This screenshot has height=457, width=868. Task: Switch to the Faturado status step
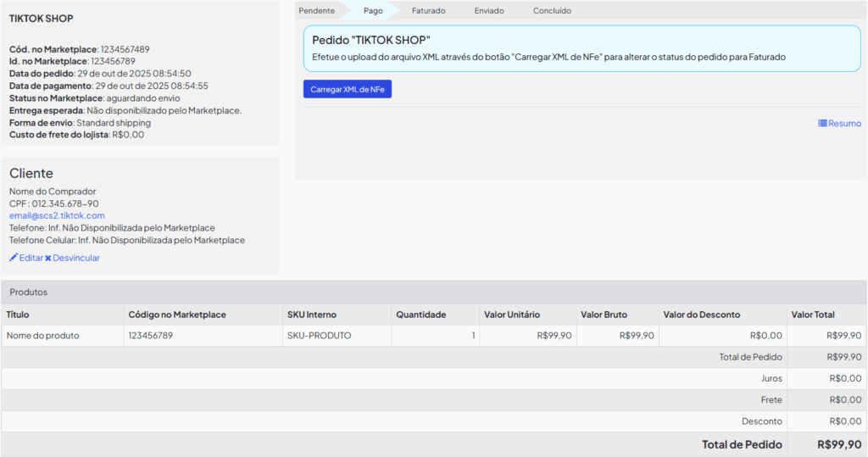(429, 11)
